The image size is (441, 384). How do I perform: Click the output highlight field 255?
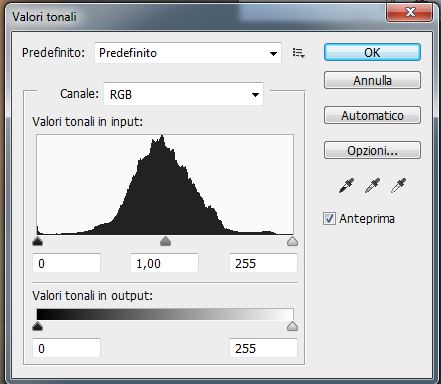pyautogui.click(x=263, y=348)
